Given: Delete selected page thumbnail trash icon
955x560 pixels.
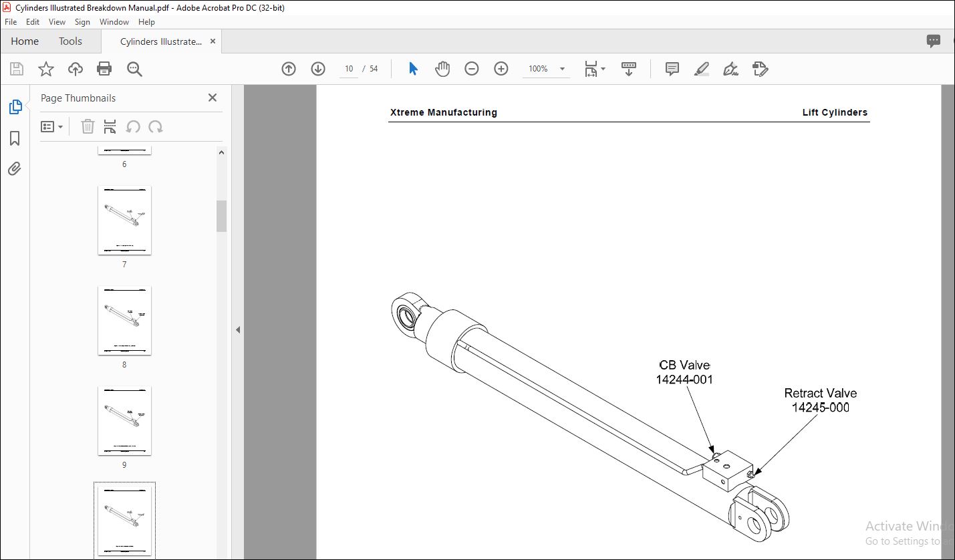Looking at the screenshot, I should pyautogui.click(x=88, y=126).
